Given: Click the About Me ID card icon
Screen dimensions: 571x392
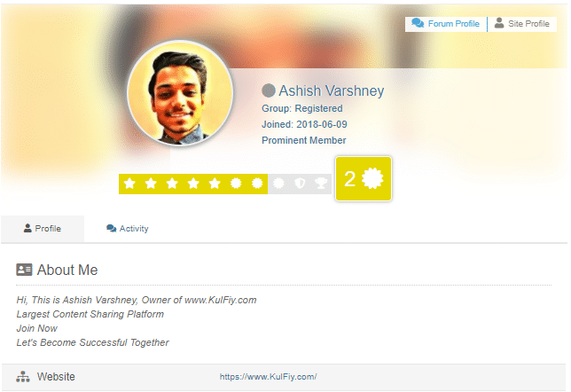Looking at the screenshot, I should point(24,270).
